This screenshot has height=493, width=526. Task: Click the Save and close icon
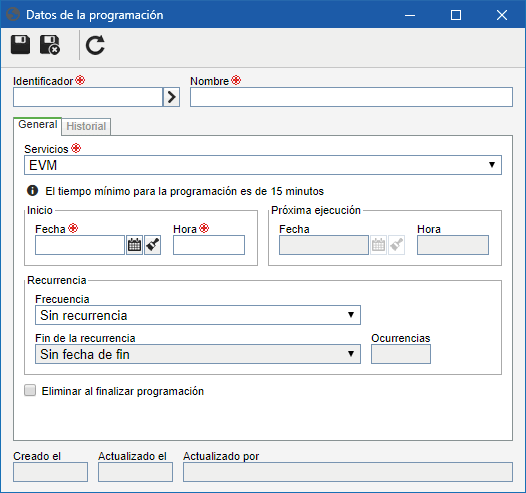[x=50, y=45]
